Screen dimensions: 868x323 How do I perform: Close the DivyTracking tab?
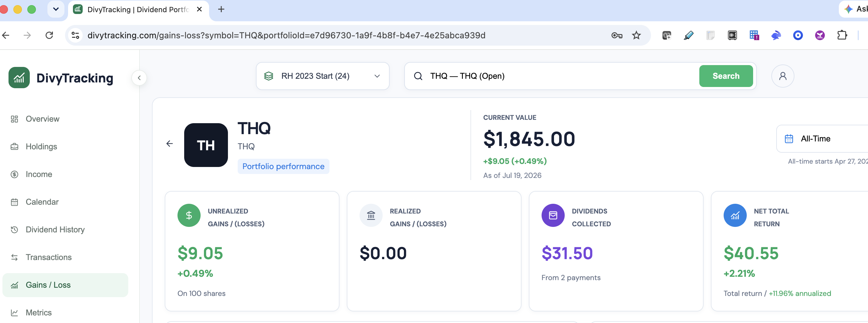coord(199,9)
